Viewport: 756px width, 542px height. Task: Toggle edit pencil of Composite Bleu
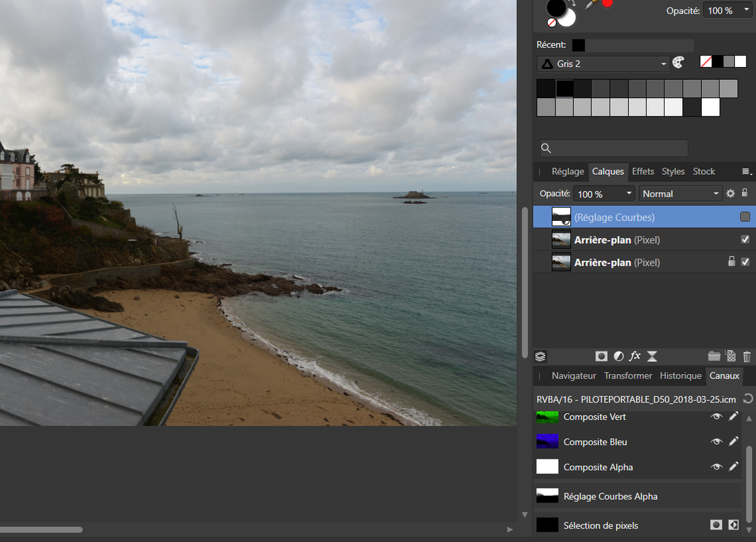tap(734, 441)
